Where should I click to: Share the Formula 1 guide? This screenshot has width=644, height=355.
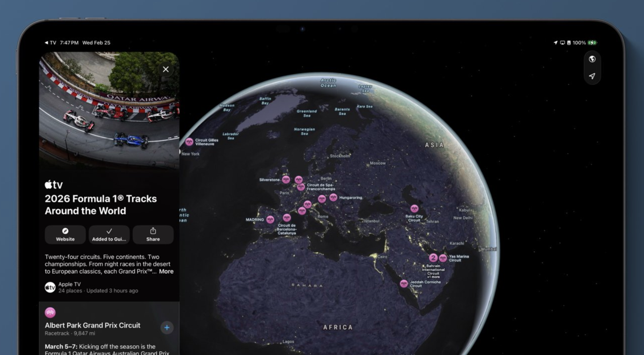click(153, 234)
